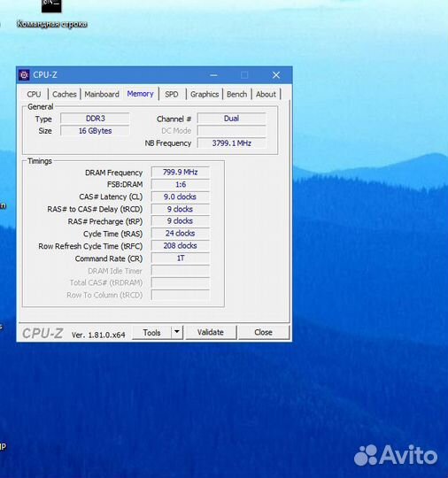This screenshot has width=448, height=478.
Task: Click the Validate button
Action: [211, 332]
